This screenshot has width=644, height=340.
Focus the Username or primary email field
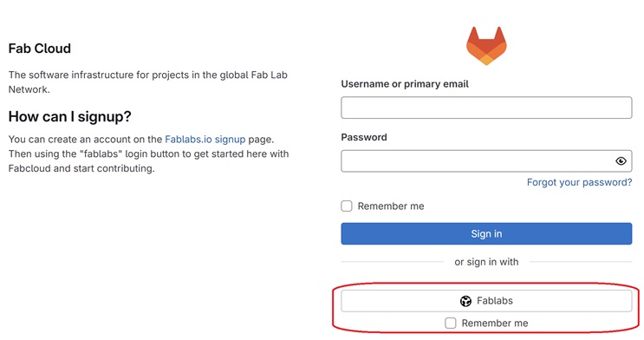486,108
